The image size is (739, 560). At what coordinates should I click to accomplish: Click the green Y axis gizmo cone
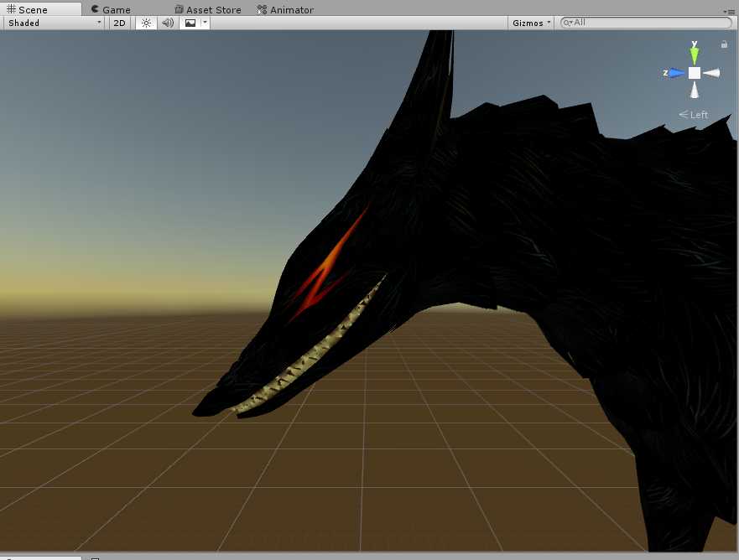point(695,54)
